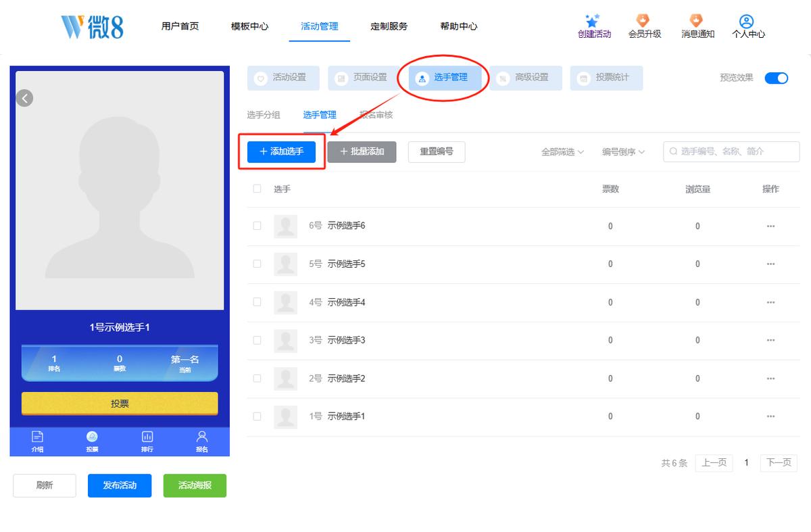Open 会员升级 membership upgrade icon
Image resolution: width=811 pixels, height=532 pixels.
coord(643,21)
